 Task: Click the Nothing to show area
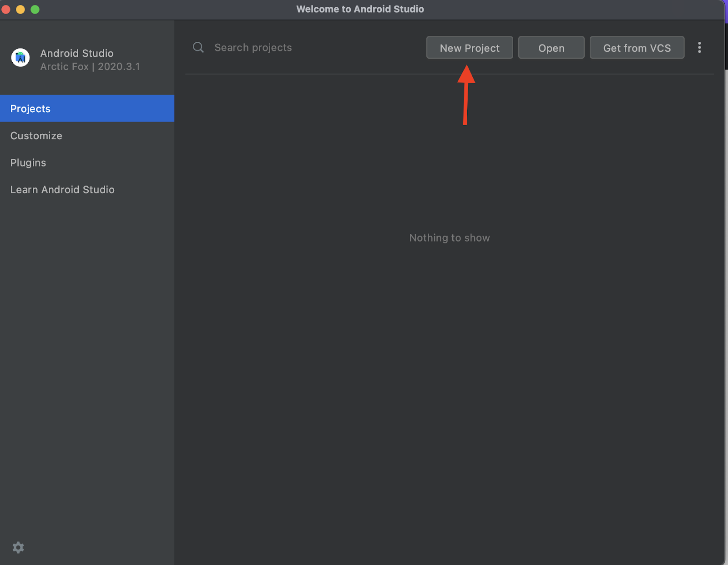[x=449, y=237]
